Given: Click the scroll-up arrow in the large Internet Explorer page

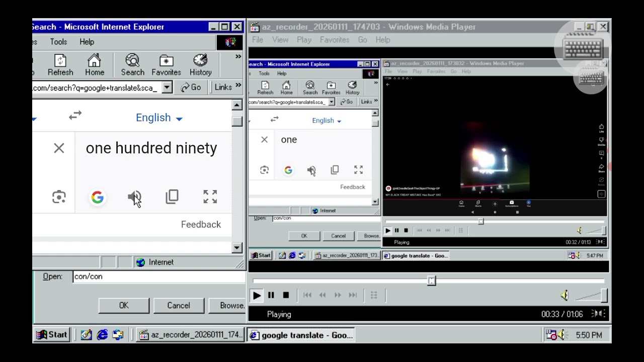Looking at the screenshot, I should coord(237,105).
